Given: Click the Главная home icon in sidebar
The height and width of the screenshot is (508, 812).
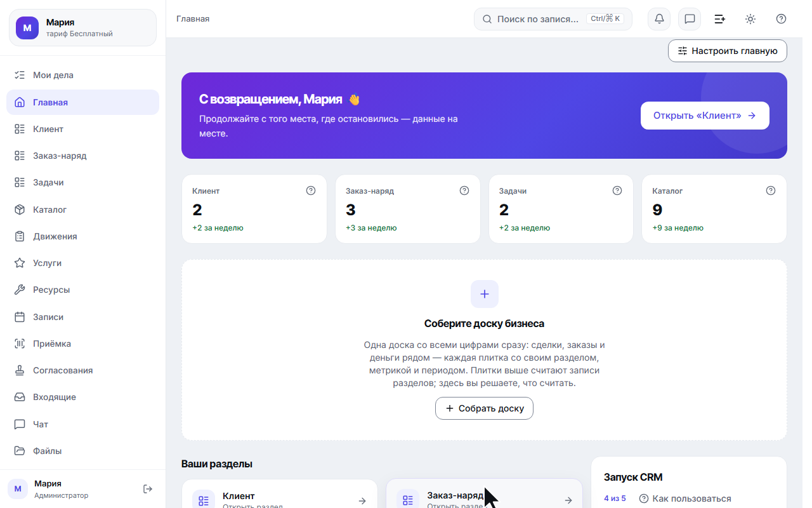Looking at the screenshot, I should (x=20, y=102).
